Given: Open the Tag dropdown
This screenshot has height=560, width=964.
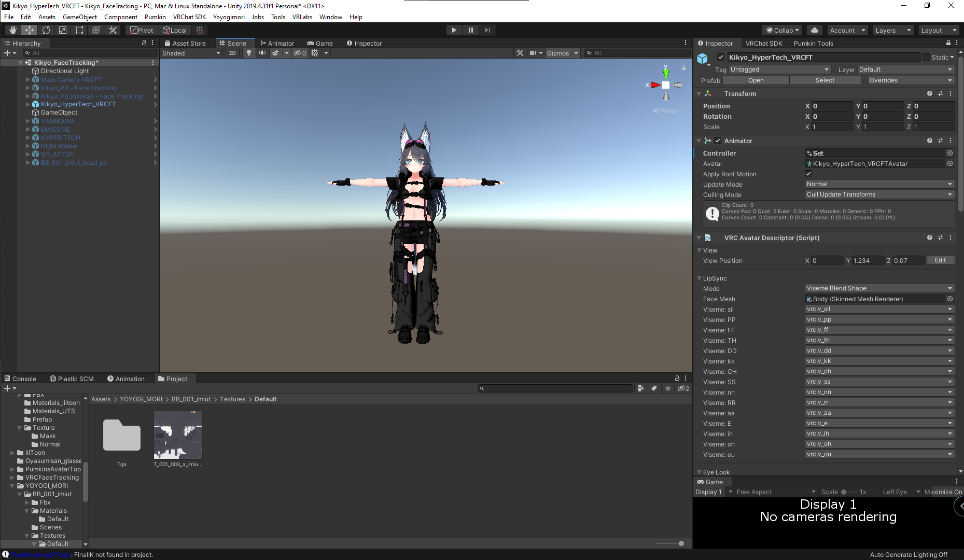Looking at the screenshot, I should coord(780,69).
